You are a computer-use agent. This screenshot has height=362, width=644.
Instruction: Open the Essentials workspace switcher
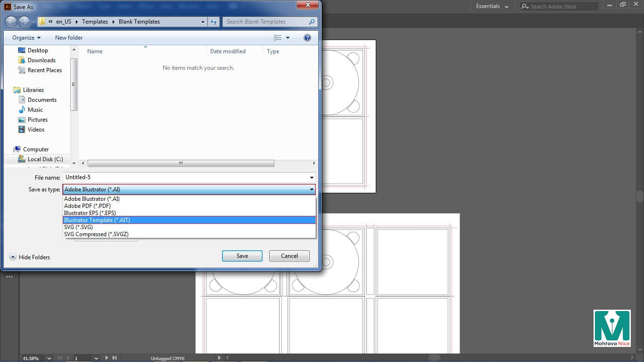click(492, 7)
